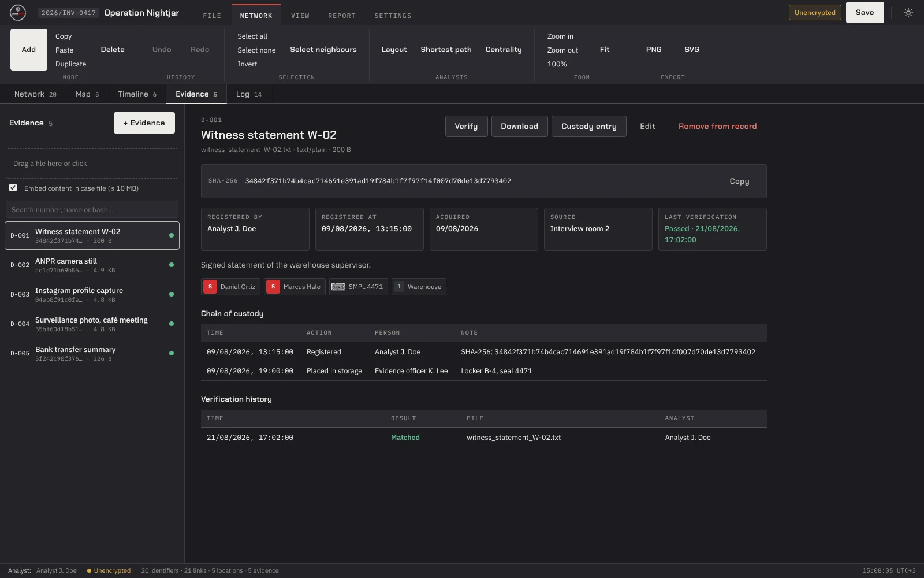The height and width of the screenshot is (578, 924).
Task: Click the SMPL 4471 licence plate chip
Action: click(x=358, y=287)
